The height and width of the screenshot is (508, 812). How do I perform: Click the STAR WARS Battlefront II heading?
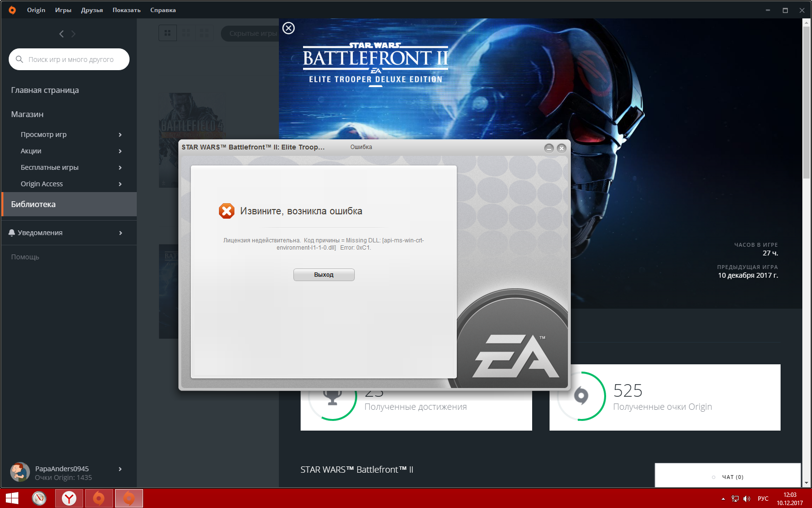coord(357,470)
